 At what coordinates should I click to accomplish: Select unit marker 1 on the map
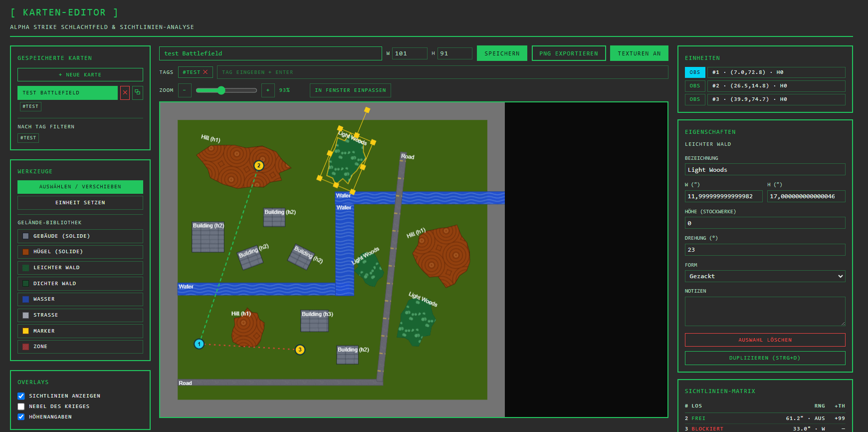click(199, 344)
